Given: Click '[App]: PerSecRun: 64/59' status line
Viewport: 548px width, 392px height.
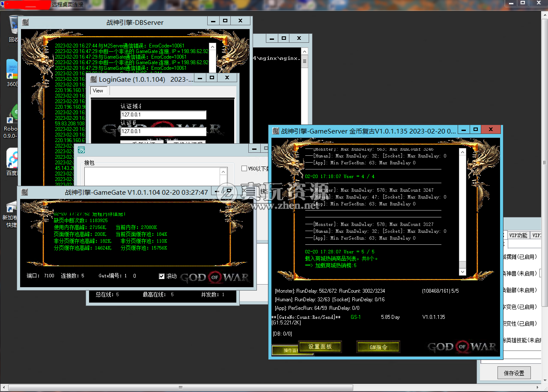Looking at the screenshot, I should tap(317, 308).
